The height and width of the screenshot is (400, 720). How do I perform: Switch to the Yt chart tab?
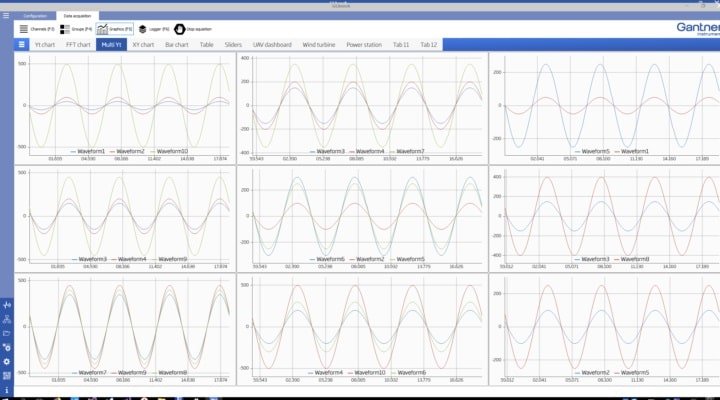(x=45, y=45)
